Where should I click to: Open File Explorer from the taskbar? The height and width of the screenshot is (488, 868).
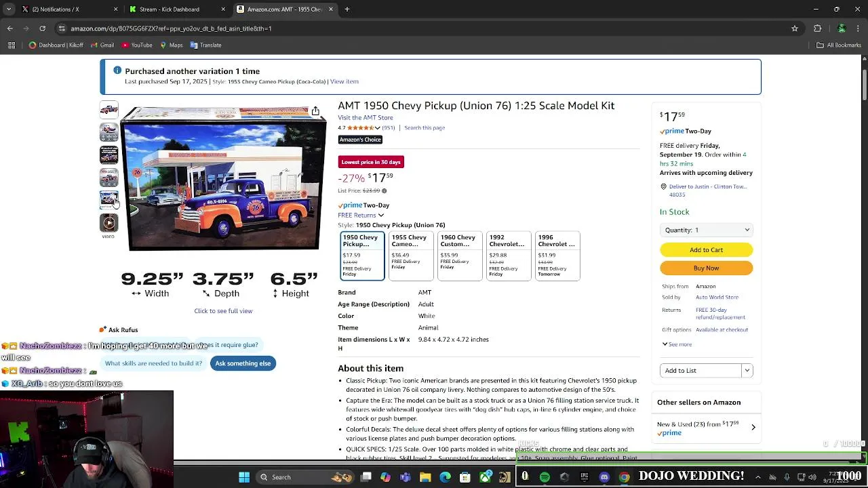pos(425,477)
